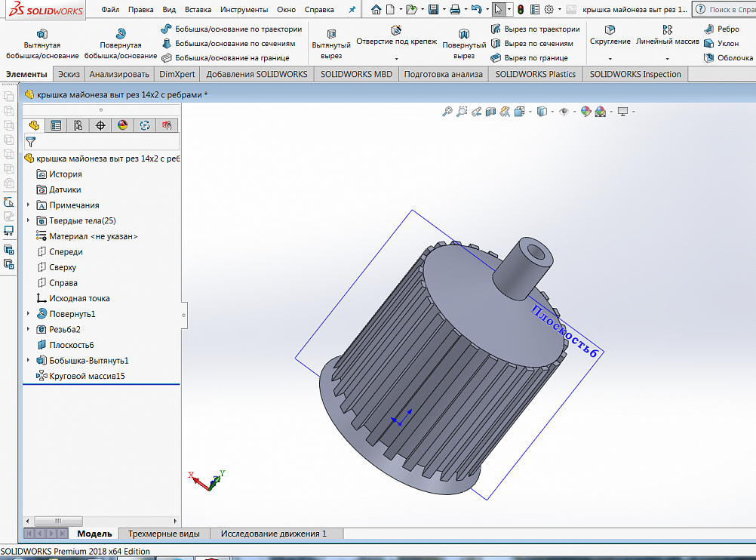Toggle the Hide/Show Items eye icon
The image size is (756, 560).
(x=563, y=112)
